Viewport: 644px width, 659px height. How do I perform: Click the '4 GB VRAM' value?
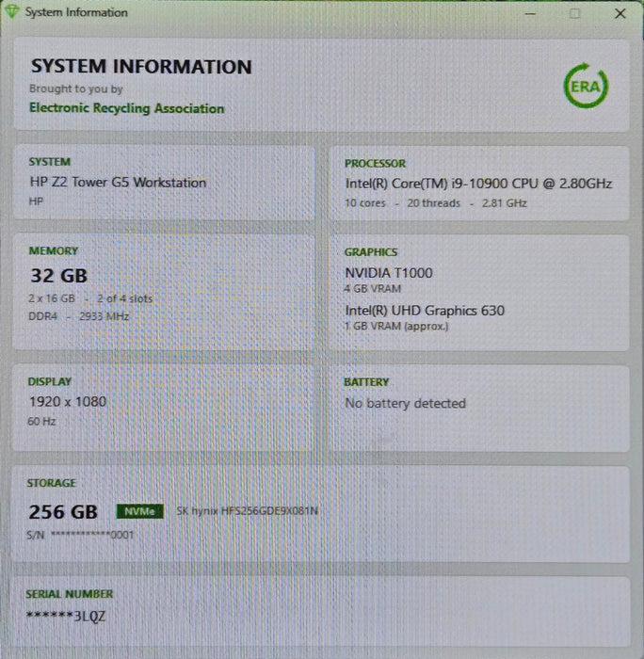tap(373, 289)
